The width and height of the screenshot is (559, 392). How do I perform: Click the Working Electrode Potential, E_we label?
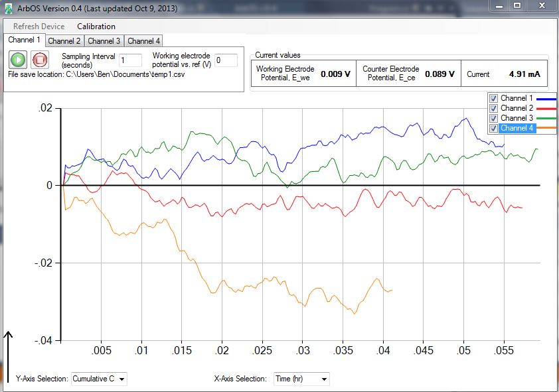click(285, 74)
